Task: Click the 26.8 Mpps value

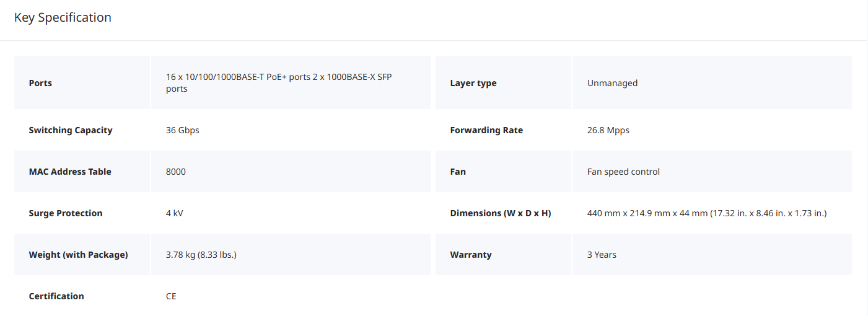Action: [x=608, y=130]
